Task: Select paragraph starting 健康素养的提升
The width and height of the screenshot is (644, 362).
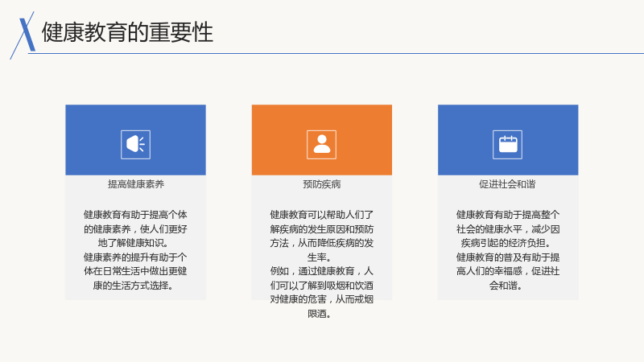Action: tap(135, 271)
